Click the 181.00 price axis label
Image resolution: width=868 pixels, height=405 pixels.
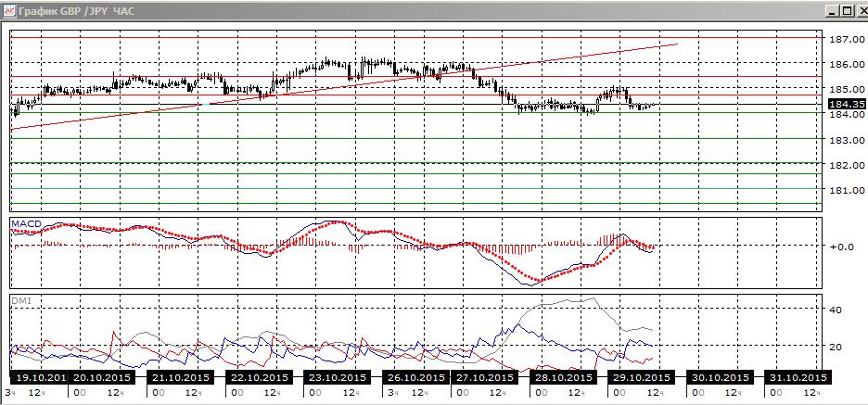click(x=847, y=190)
